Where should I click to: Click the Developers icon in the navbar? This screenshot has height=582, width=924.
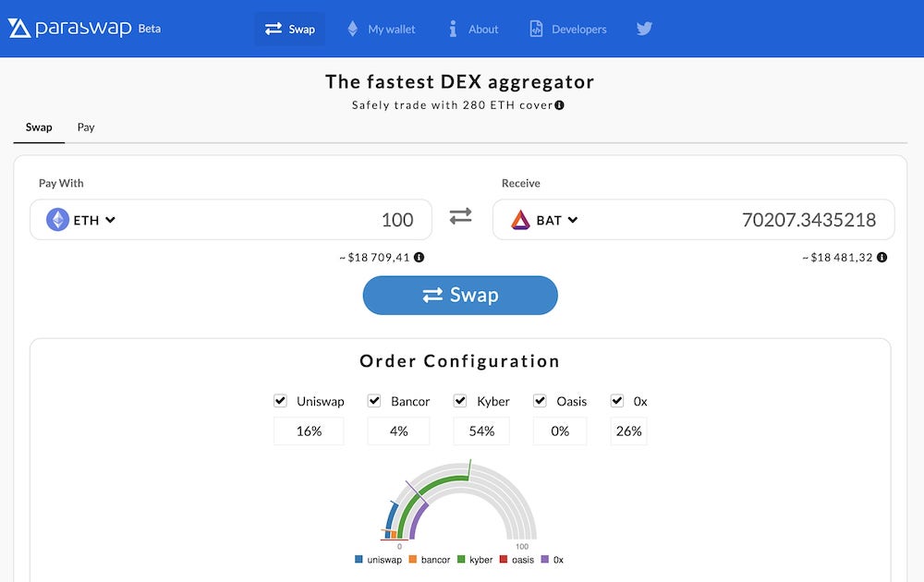[x=536, y=29]
